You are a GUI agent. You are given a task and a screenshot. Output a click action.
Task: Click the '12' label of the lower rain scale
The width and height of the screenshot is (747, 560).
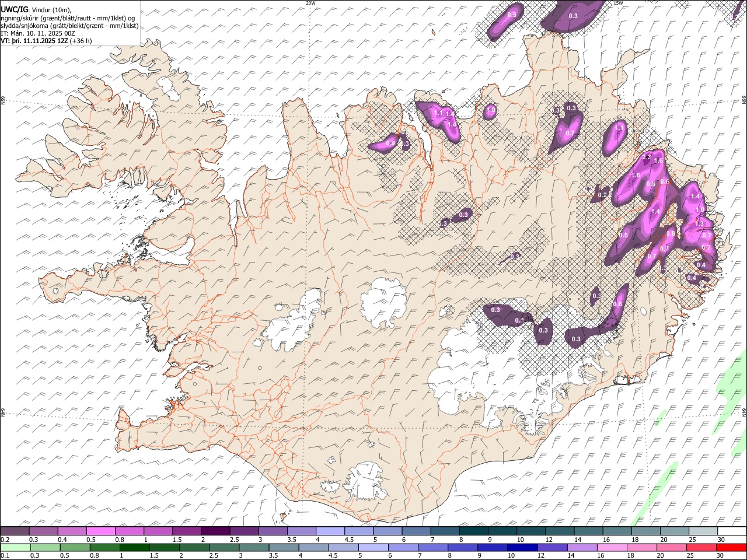541,555
